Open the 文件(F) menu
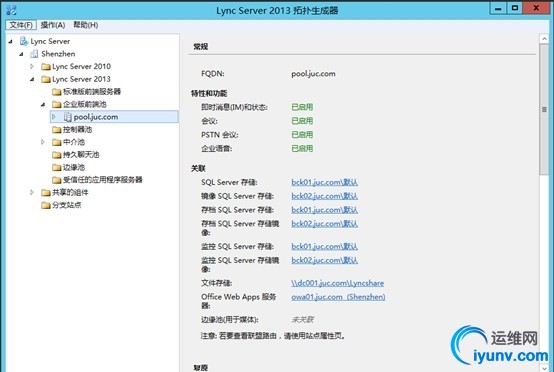Viewport: 554px width, 372px height. pyautogui.click(x=21, y=25)
